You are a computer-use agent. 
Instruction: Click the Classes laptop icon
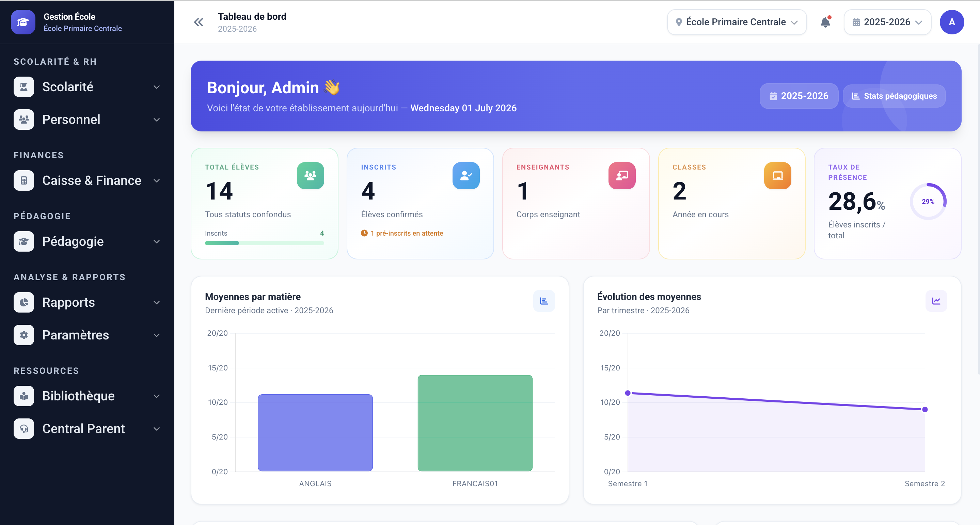pos(777,175)
